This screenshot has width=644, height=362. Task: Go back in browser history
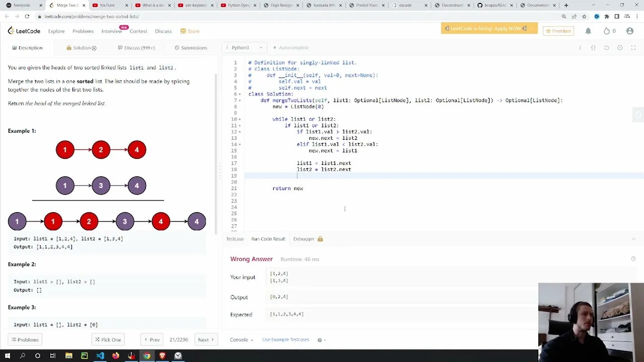pos(7,17)
